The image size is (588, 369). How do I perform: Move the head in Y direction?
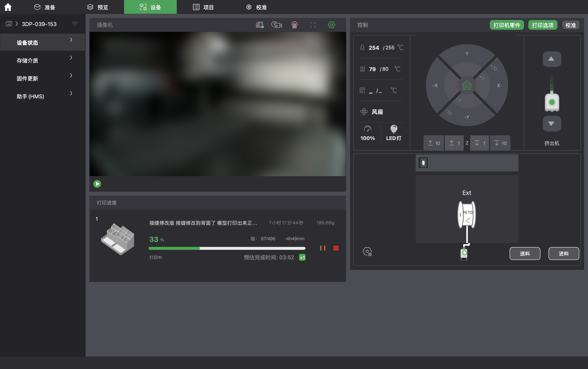[x=467, y=53]
